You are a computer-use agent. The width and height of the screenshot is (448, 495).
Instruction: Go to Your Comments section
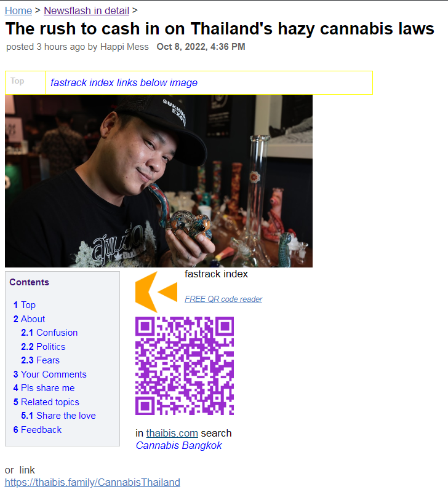click(x=50, y=374)
